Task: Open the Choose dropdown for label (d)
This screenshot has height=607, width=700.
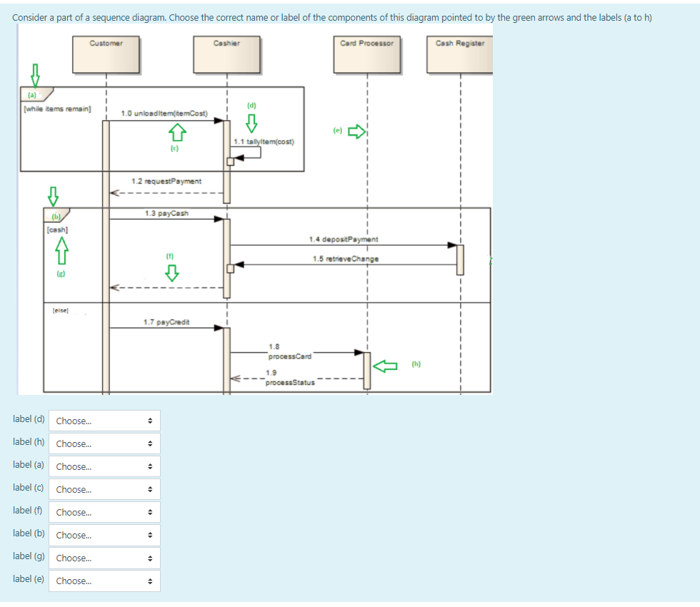Action: 104,421
